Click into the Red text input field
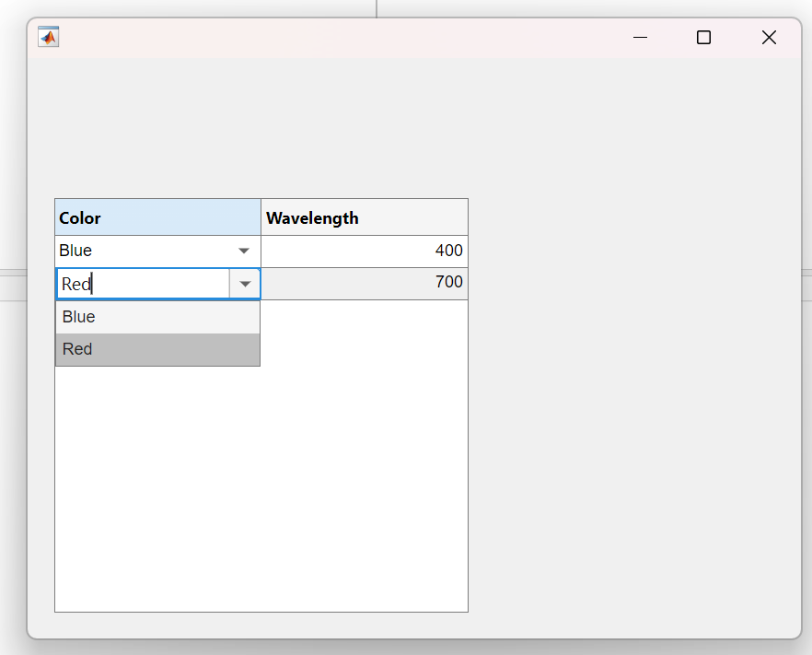The width and height of the screenshot is (812, 655). tap(143, 284)
